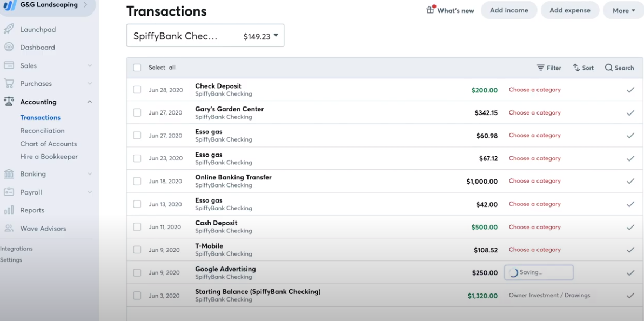Check the Select all checkbox
The image size is (644, 321).
pos(137,67)
